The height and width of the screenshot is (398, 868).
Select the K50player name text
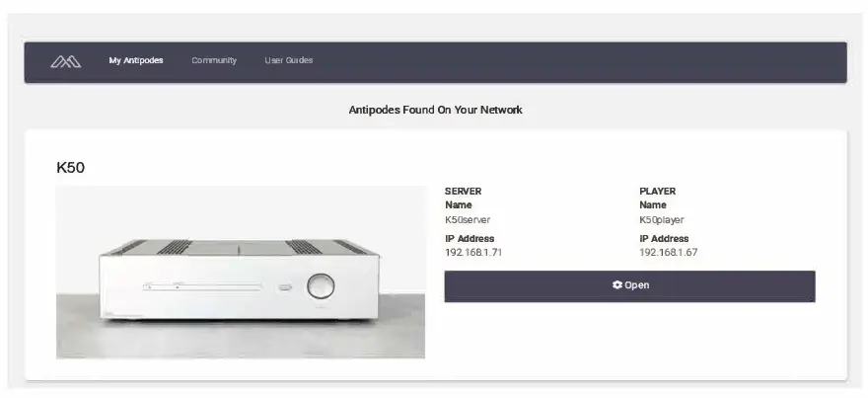[x=662, y=219]
